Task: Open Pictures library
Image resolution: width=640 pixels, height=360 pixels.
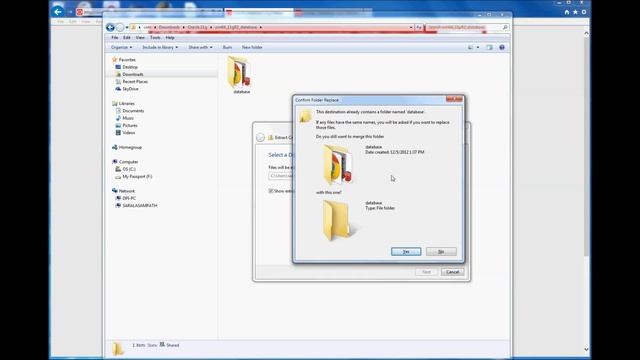Action: click(x=130, y=126)
